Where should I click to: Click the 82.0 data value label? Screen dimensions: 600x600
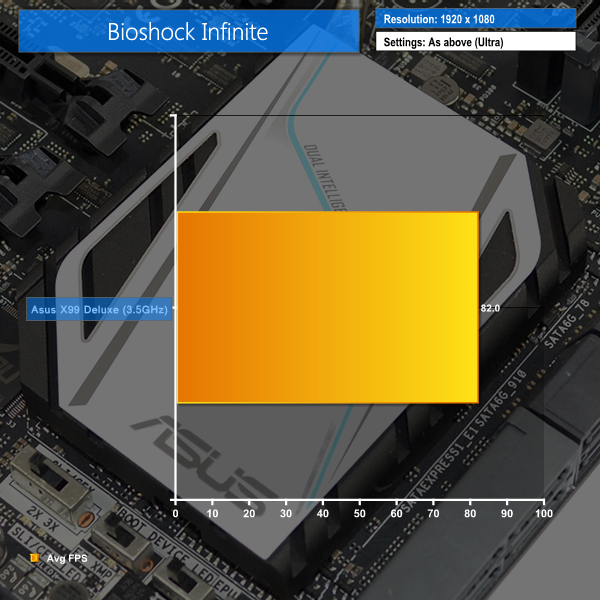point(490,308)
